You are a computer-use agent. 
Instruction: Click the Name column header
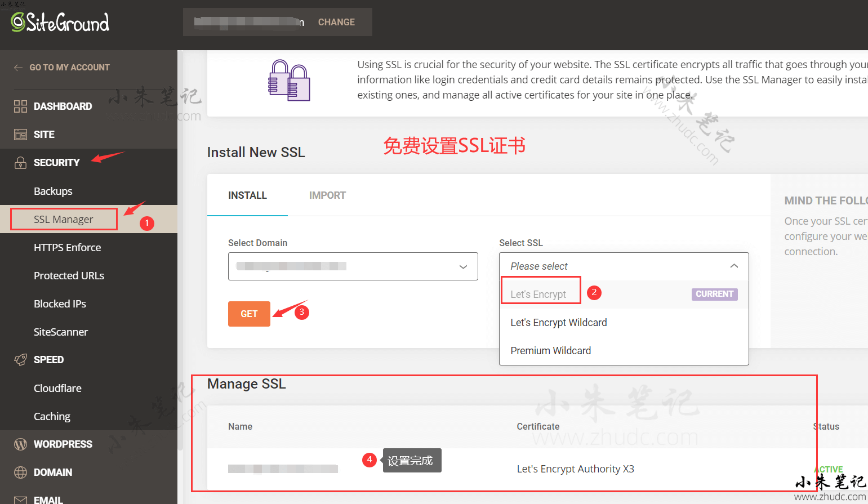240,427
